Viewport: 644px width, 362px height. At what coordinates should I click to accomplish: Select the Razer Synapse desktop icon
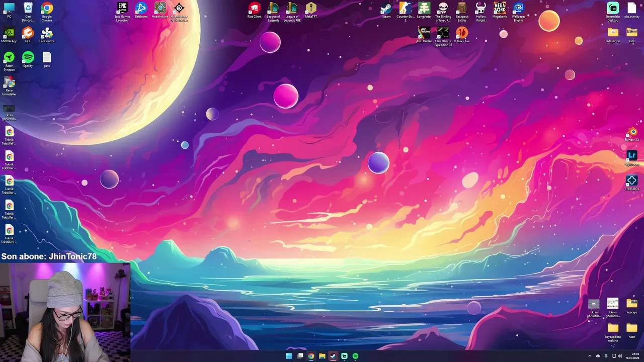[9, 61]
